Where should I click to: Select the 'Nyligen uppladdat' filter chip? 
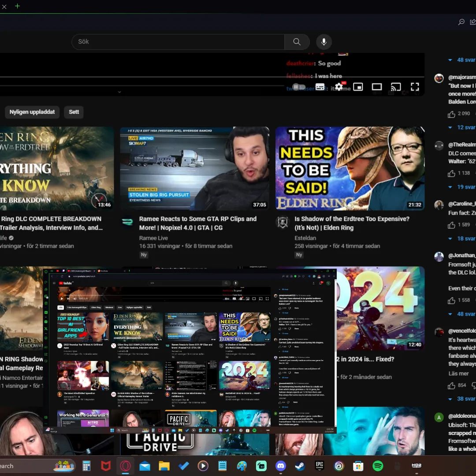click(32, 112)
